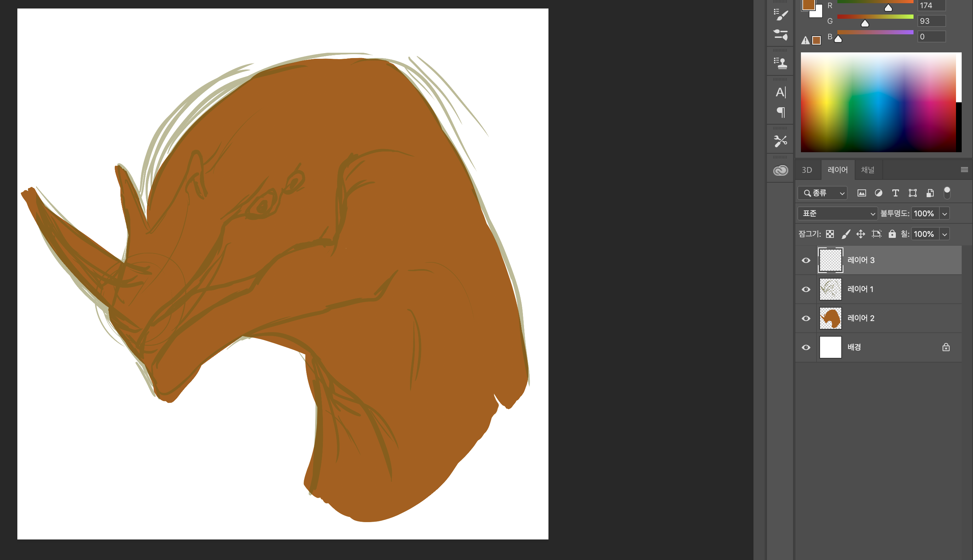Filter layers by adjustment layers icon
Viewport: 973px width, 560px height.
tap(878, 193)
